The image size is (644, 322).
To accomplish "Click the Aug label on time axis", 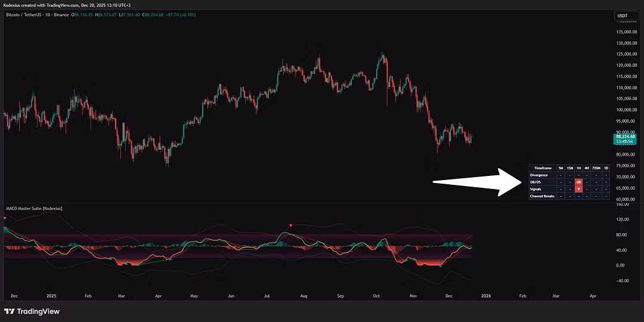I will coord(303,295).
